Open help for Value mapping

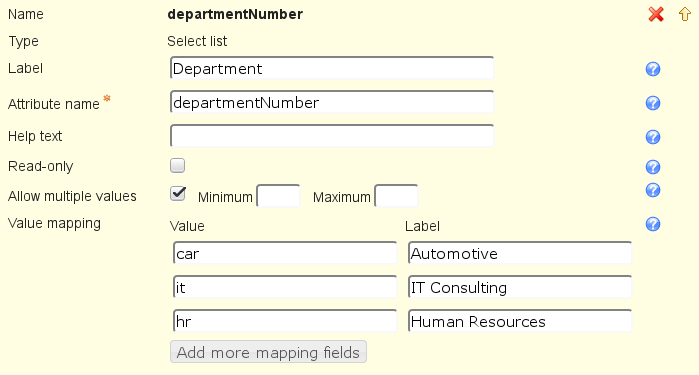(653, 224)
